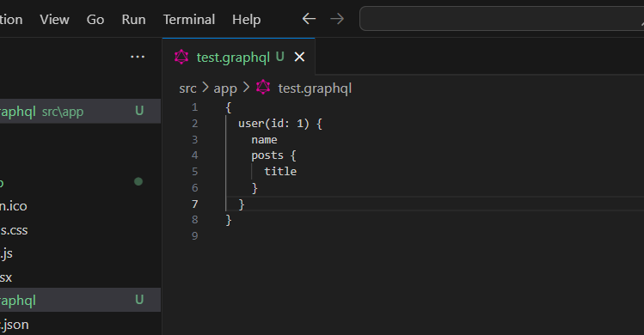Expand test.graphql breadcrumb dropdown

315,88
